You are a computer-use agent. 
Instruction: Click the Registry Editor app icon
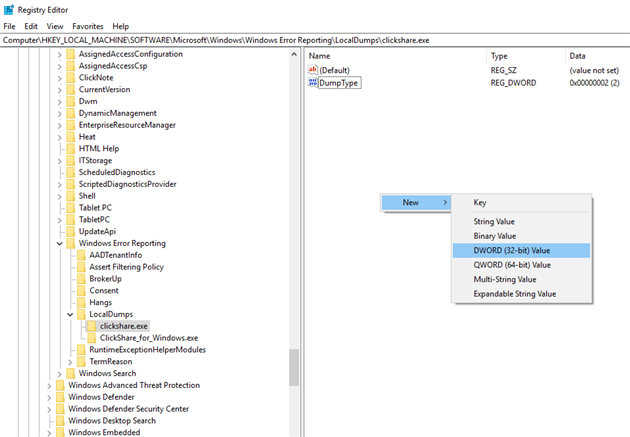(8, 10)
